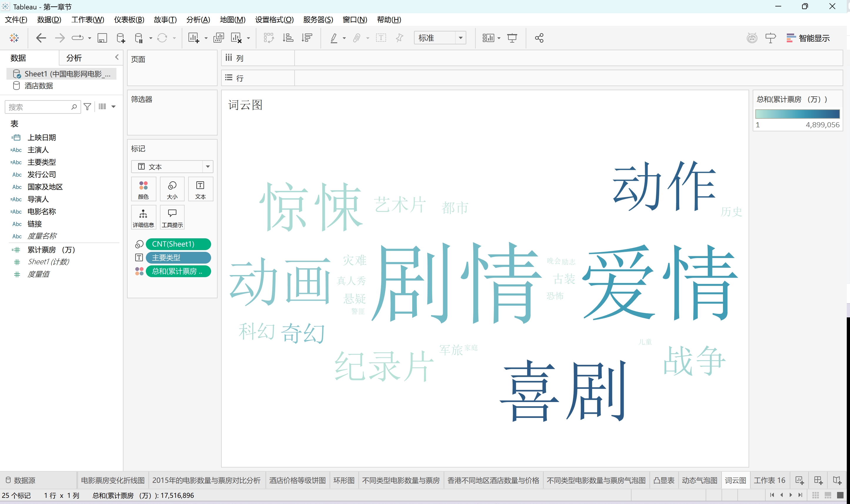Click the Share workbook icon
The height and width of the screenshot is (504, 850).
pos(539,38)
